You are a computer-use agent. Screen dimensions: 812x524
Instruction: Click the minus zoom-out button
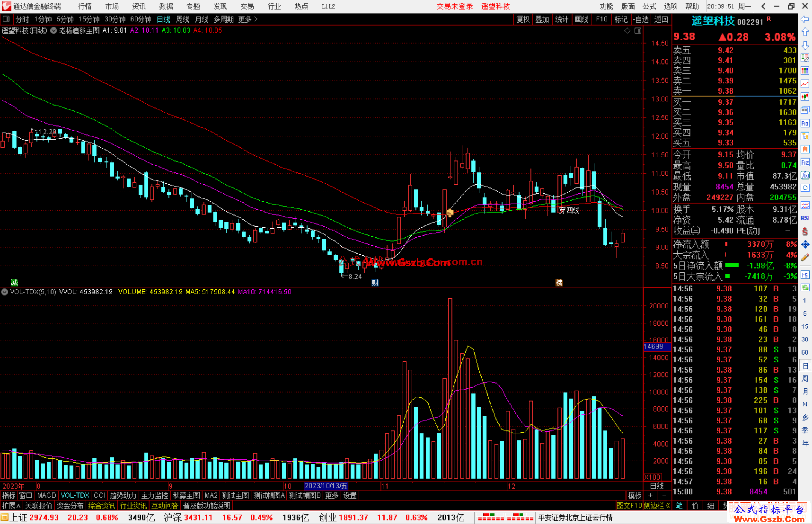pyautogui.click(x=664, y=495)
